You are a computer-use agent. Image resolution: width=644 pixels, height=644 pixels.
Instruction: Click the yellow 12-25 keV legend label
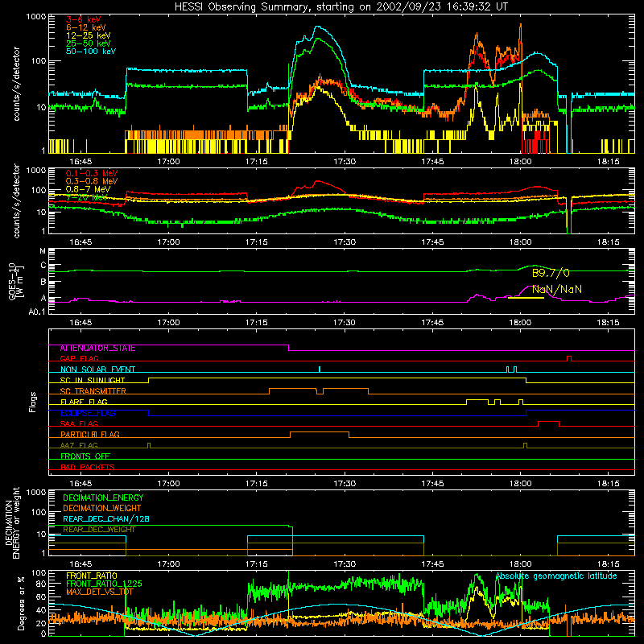tap(89, 35)
